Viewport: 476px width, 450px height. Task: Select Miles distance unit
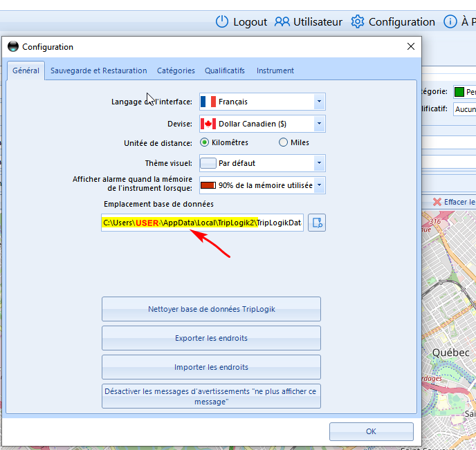point(283,142)
